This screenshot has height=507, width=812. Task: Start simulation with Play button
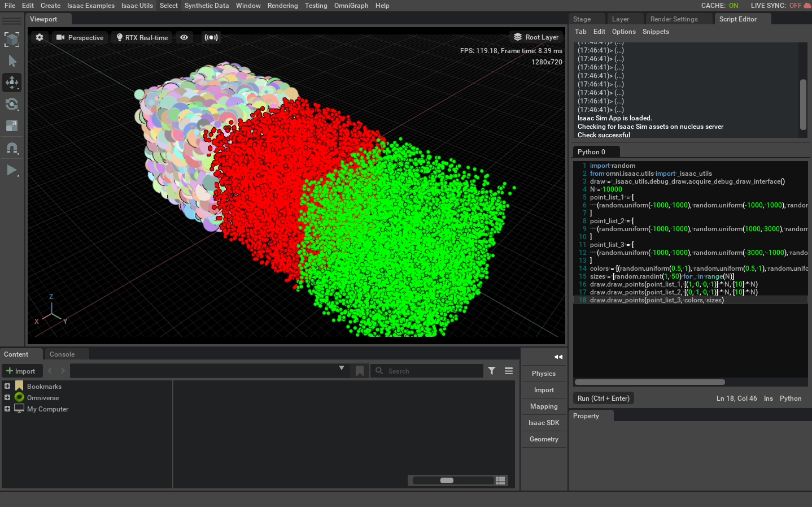[x=12, y=170]
